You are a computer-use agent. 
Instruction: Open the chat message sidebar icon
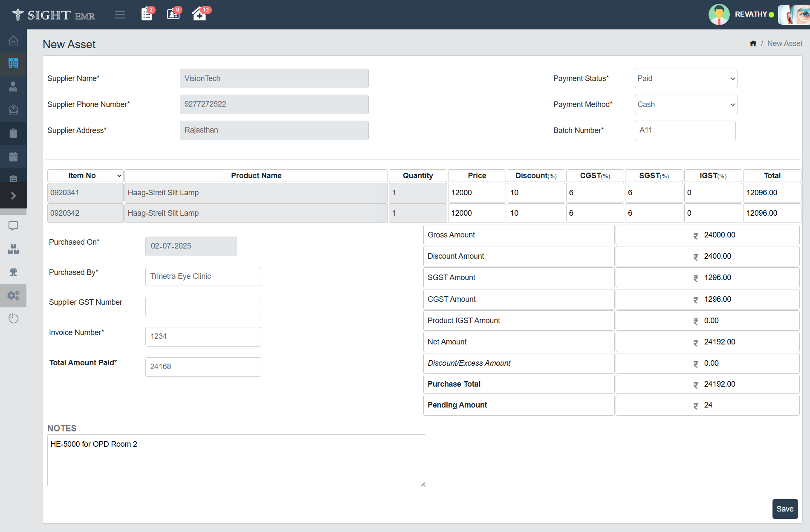[13, 226]
